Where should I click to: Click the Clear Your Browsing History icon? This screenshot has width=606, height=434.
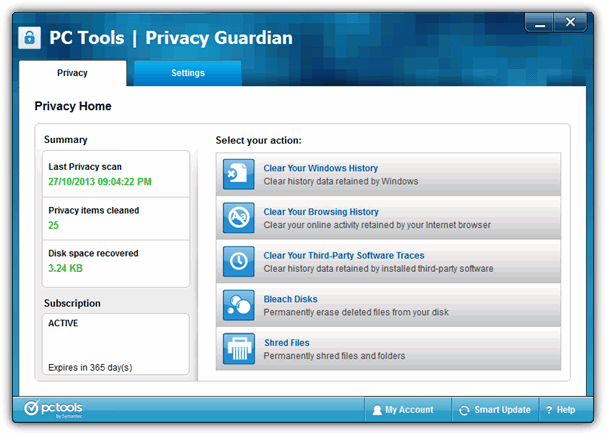238,218
